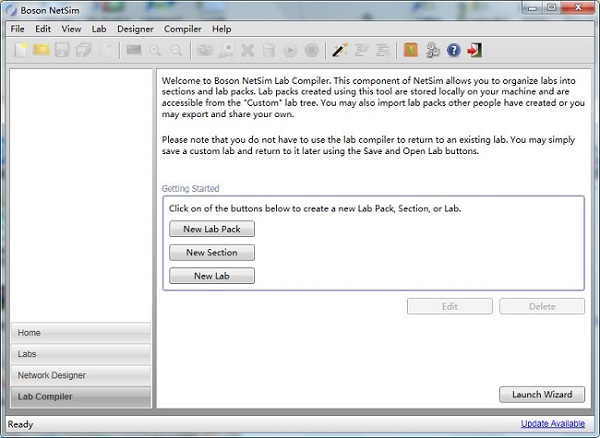Open the View menu
Viewport: 600px width, 438px height.
tap(71, 29)
